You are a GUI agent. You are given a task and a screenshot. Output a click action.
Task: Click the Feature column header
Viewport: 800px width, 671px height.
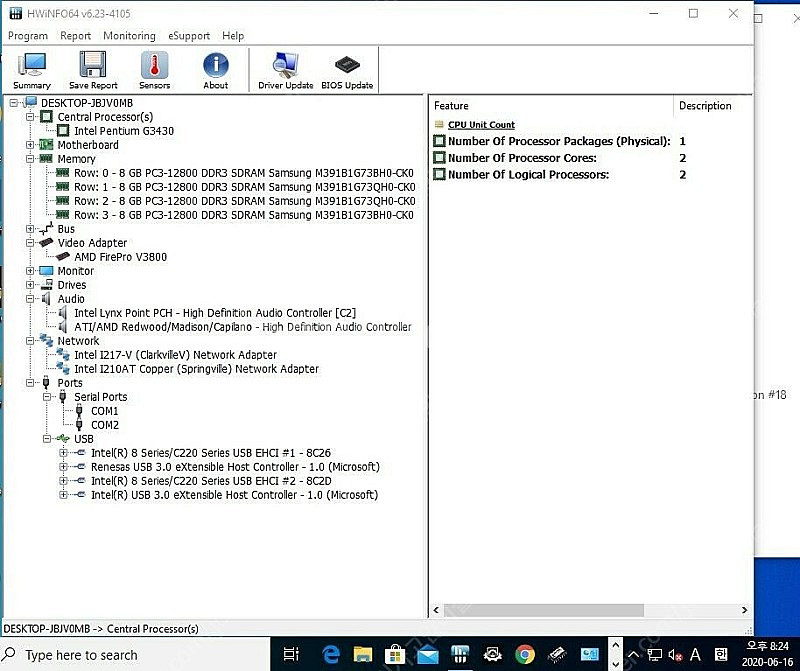pos(552,106)
